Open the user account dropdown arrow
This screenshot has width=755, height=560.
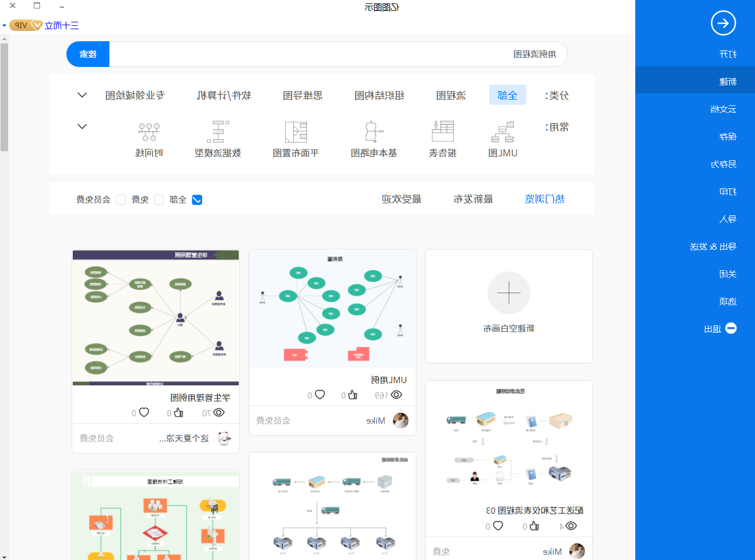click(5, 26)
